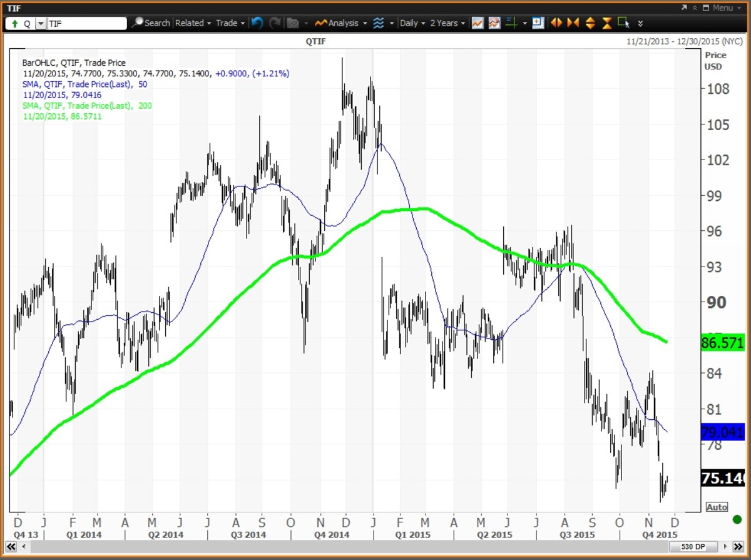Click the green status indicator dot

tap(737, 519)
